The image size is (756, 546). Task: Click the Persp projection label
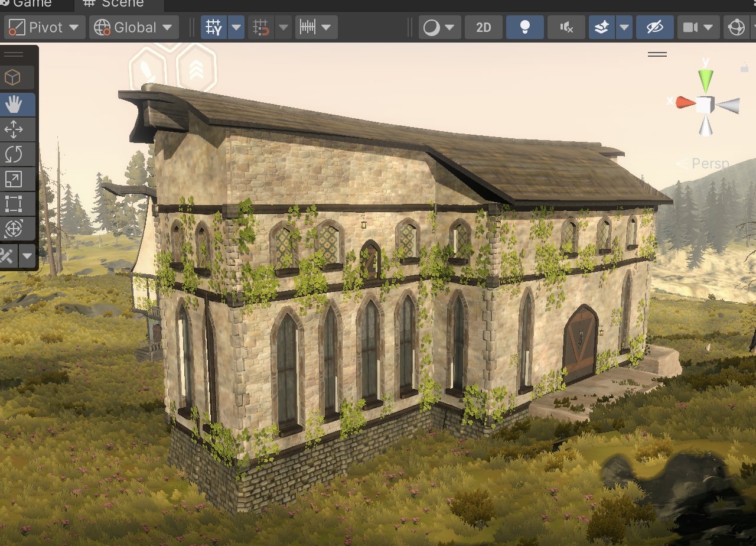[x=703, y=164]
